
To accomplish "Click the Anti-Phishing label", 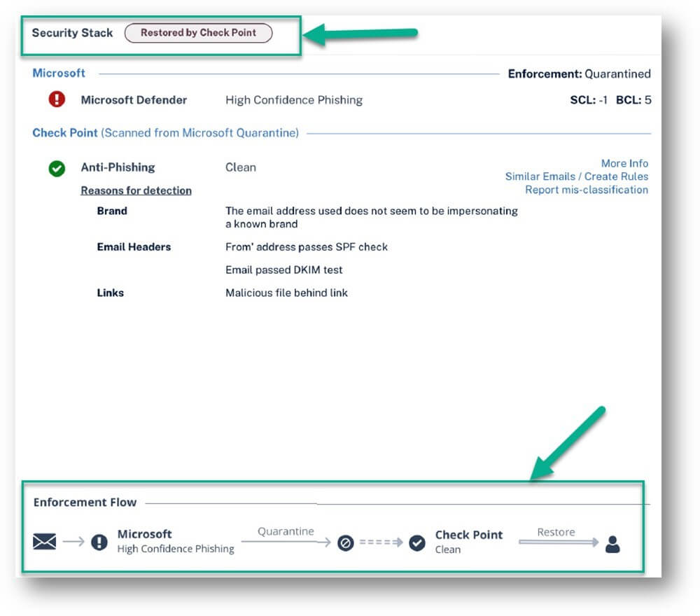I will point(118,167).
